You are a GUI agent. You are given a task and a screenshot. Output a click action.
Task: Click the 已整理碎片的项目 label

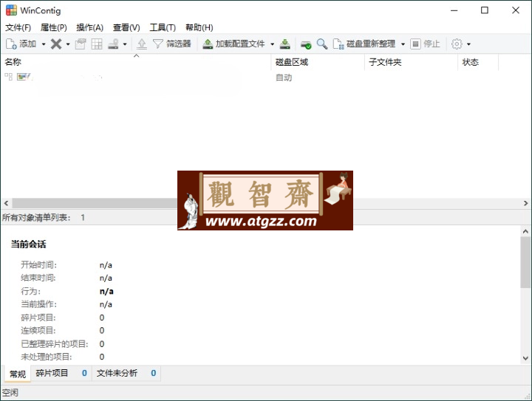click(x=55, y=344)
